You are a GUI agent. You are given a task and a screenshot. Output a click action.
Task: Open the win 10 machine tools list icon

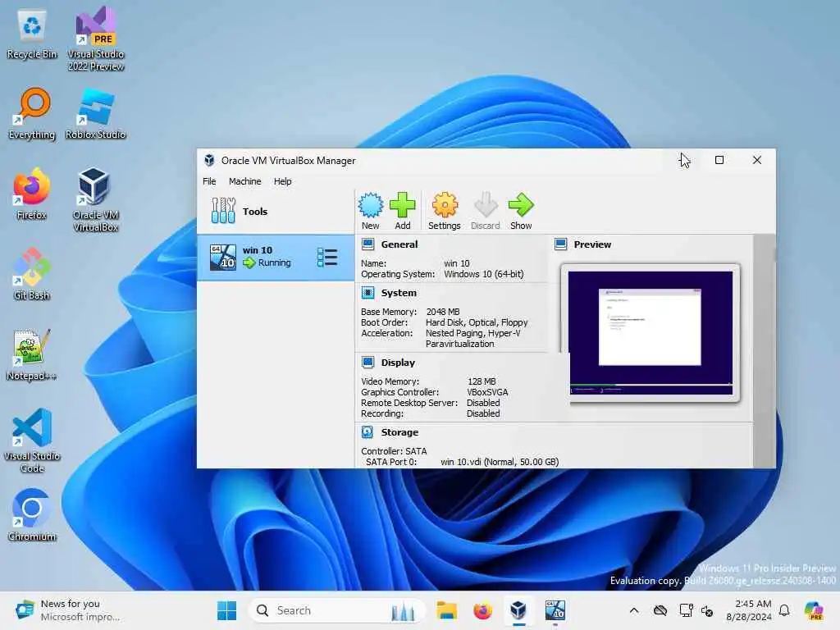[327, 257]
